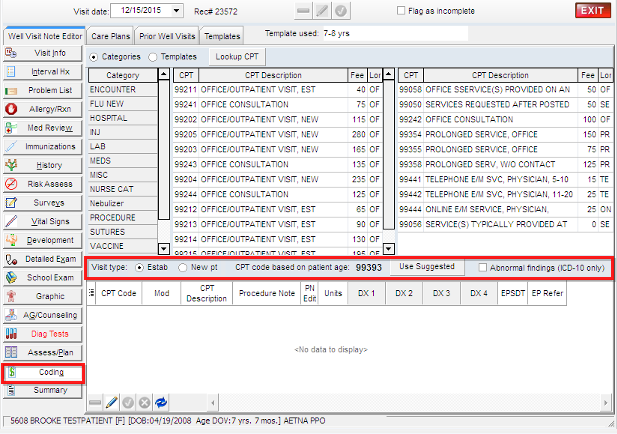Select the NURSE CAT category
This screenshot has width=617, height=434.
pyautogui.click(x=122, y=189)
